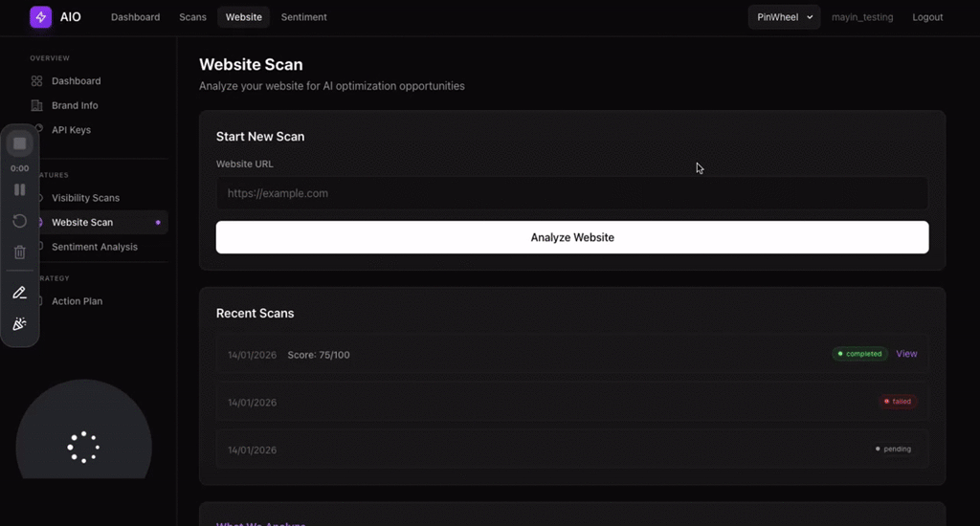Open Brand Info via the building icon
This screenshot has height=526, width=980.
tap(37, 105)
